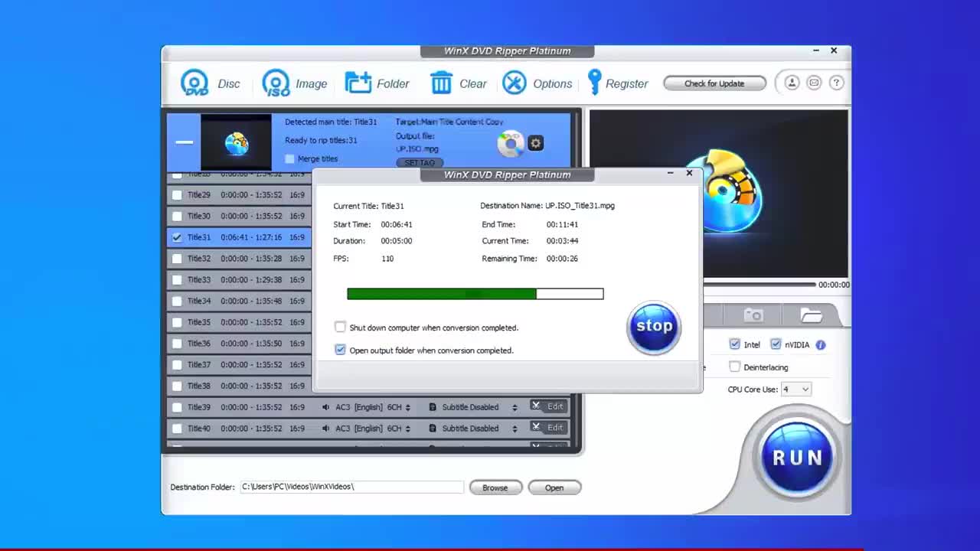Screen dimensions: 980x551
Task: Click the Destination Folder path field
Action: coord(352,487)
